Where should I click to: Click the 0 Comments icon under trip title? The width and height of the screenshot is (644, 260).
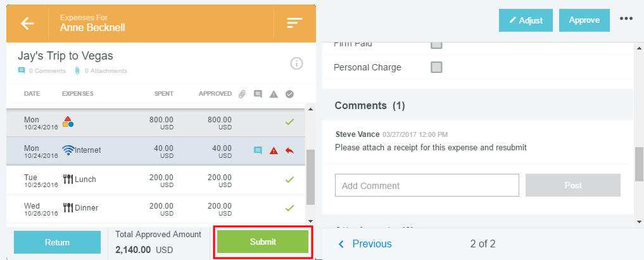(x=22, y=71)
